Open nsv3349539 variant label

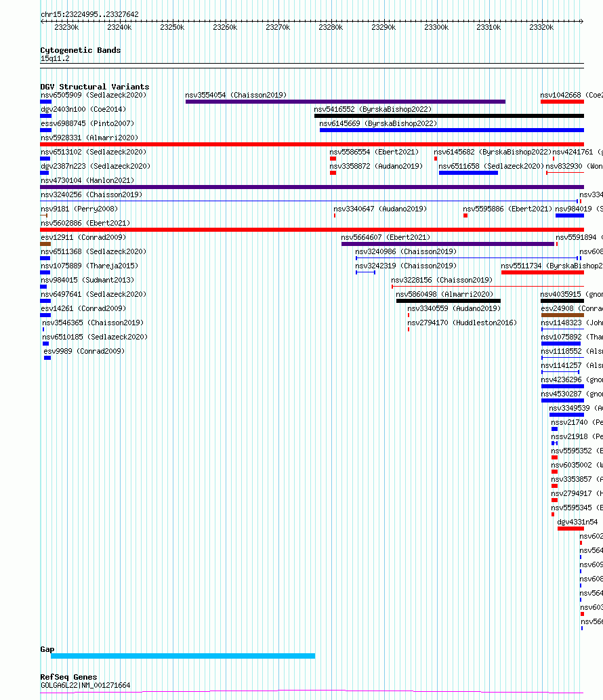[576, 409]
